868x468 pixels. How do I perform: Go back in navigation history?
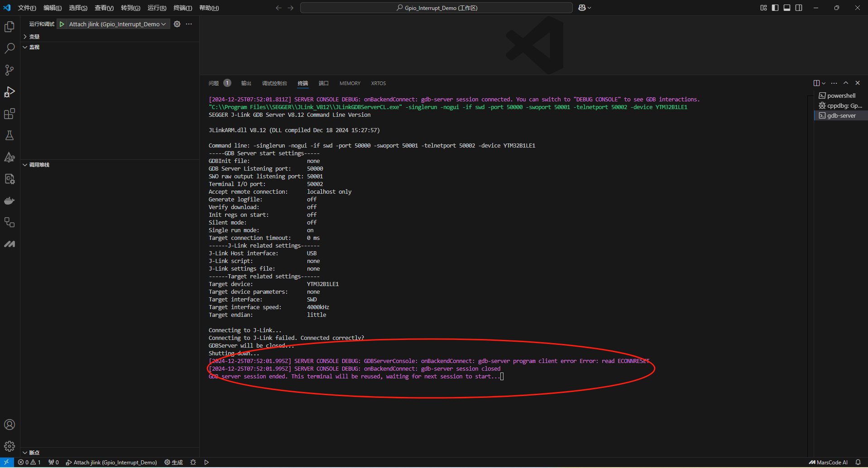(x=278, y=8)
